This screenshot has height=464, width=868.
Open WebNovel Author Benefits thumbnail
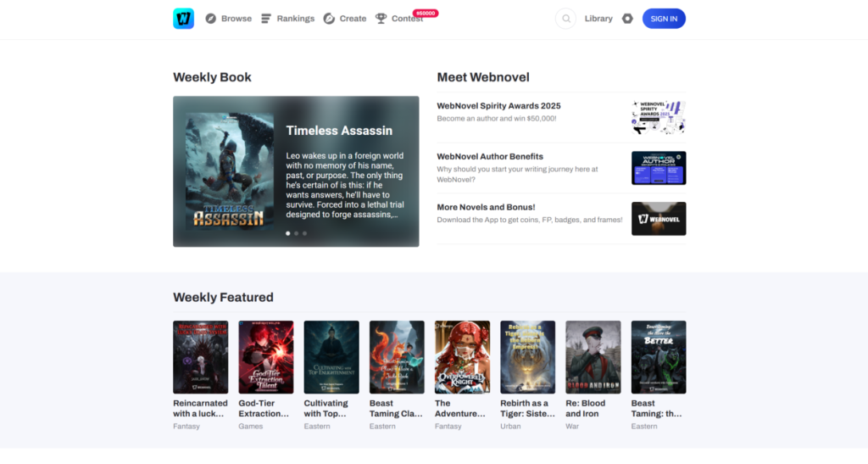coord(658,168)
